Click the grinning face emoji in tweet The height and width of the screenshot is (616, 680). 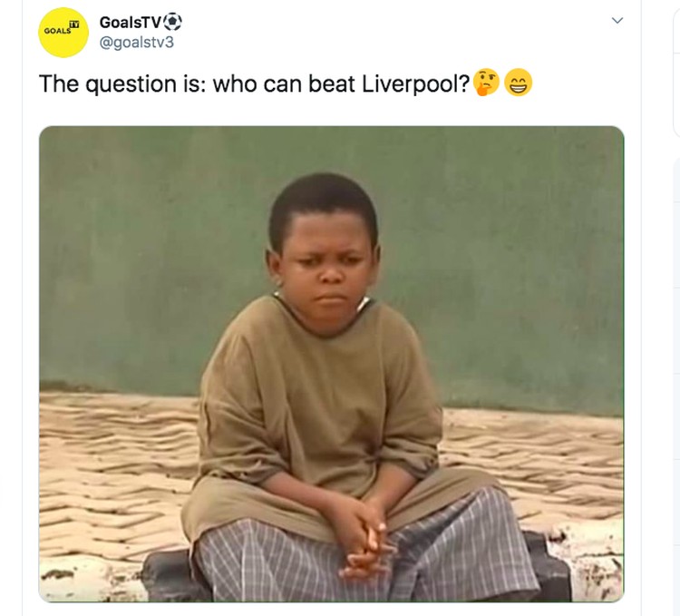(519, 83)
